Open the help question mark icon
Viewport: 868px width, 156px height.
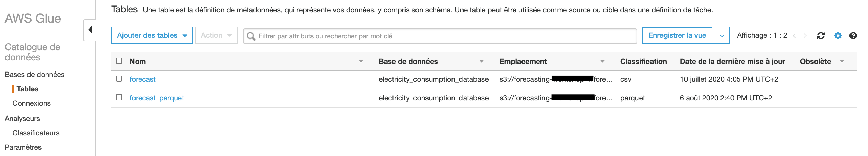tap(853, 36)
